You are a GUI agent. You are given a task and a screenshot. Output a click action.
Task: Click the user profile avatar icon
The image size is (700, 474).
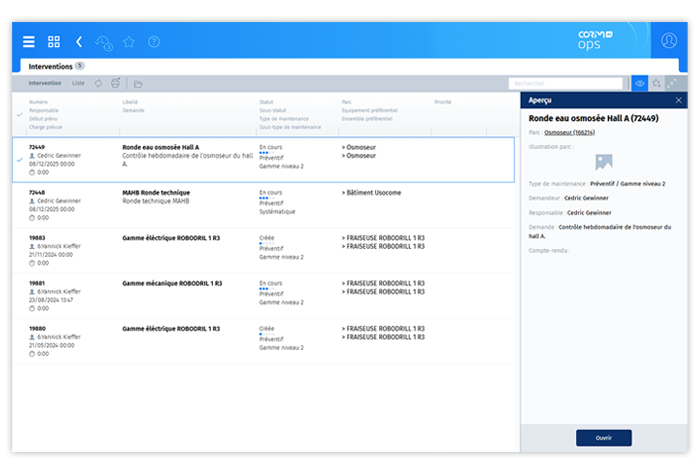click(669, 42)
